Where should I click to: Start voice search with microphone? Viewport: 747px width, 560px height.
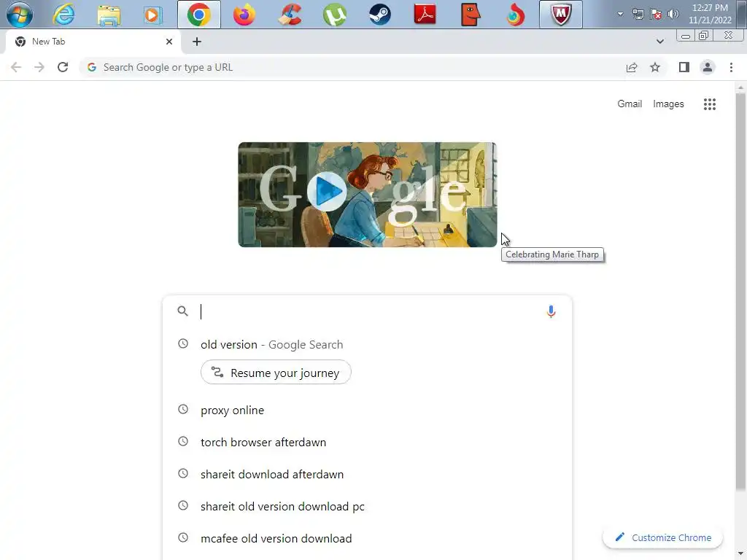(551, 311)
